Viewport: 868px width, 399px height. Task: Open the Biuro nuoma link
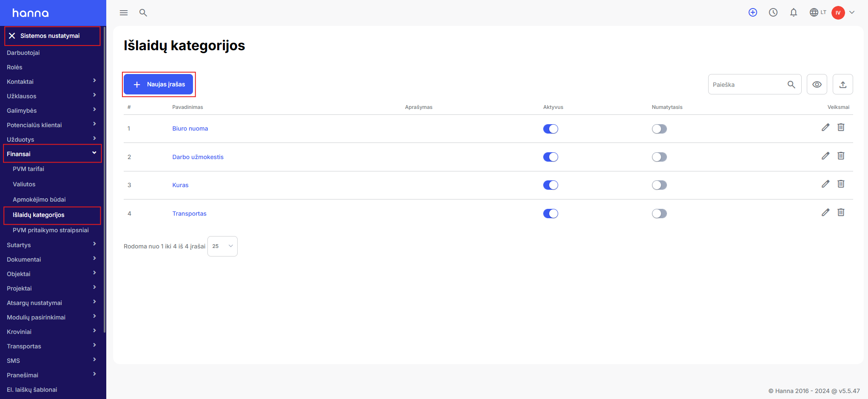tap(190, 128)
